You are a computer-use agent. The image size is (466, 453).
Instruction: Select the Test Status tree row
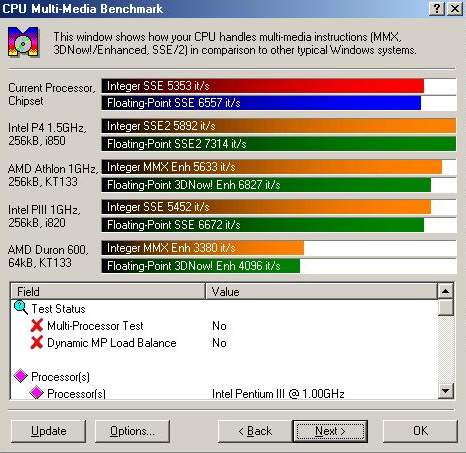pos(224,308)
